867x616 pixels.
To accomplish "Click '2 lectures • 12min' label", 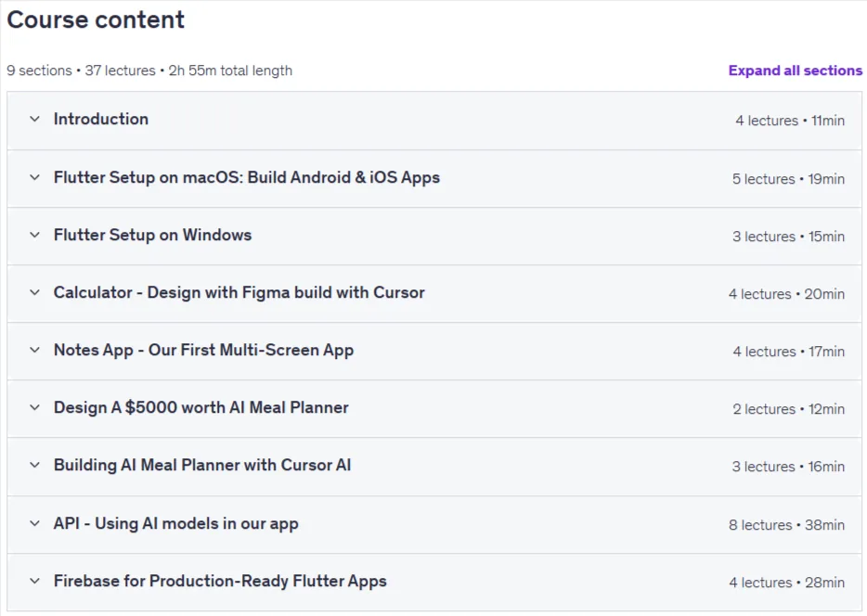I will click(x=788, y=409).
